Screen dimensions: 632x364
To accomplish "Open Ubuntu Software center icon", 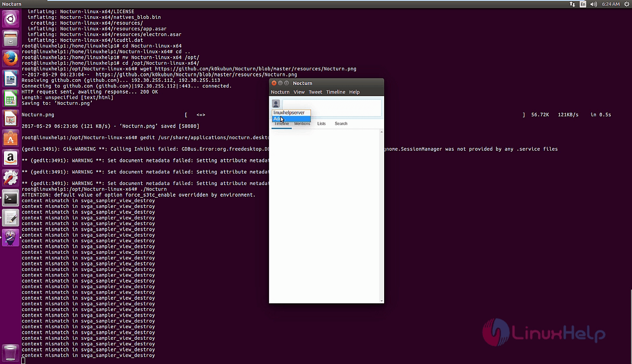I will click(10, 138).
